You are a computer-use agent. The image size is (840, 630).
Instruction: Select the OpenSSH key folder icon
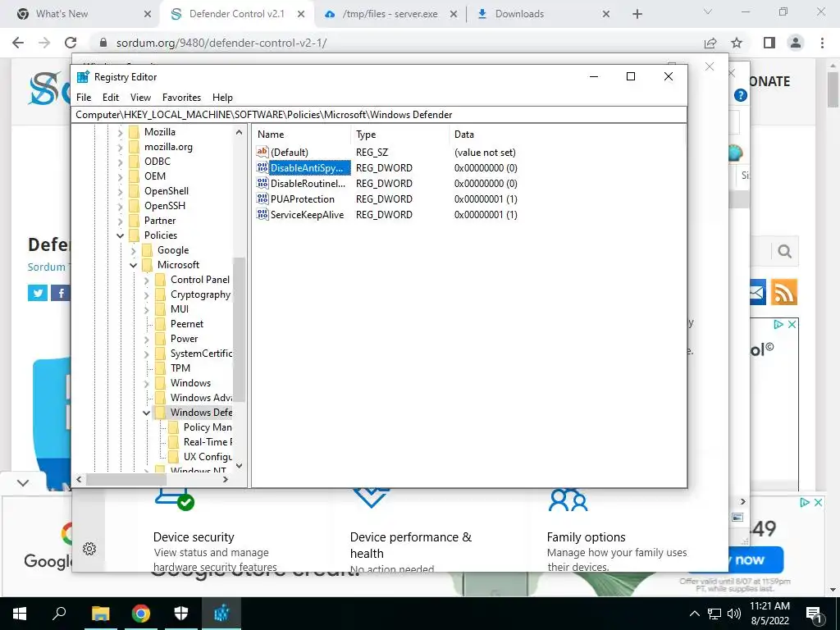coord(134,206)
